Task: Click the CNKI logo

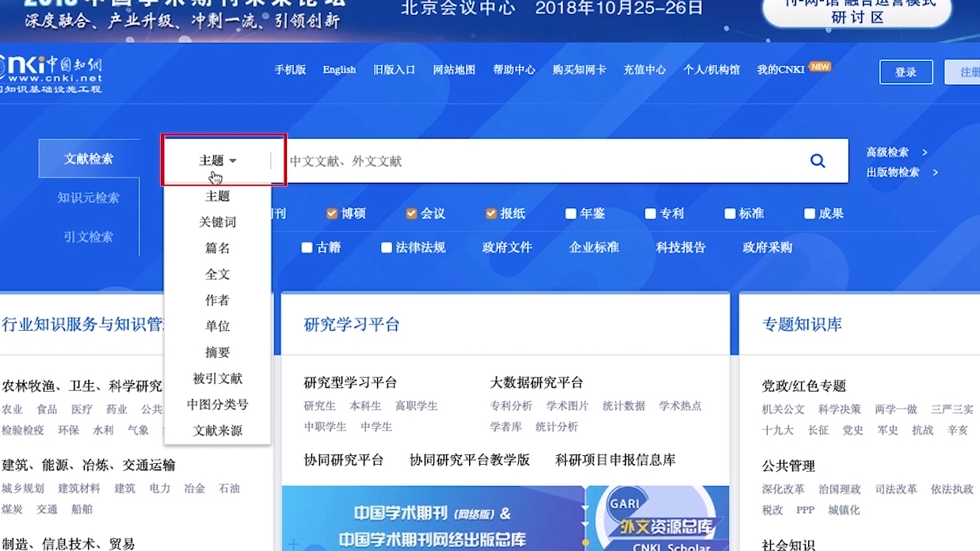Action: (51, 74)
